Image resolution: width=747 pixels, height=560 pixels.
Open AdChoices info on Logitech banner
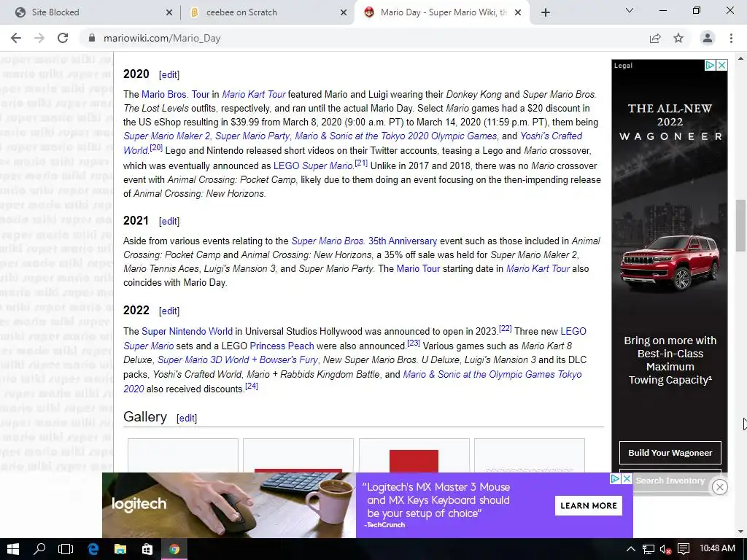[x=616, y=478]
